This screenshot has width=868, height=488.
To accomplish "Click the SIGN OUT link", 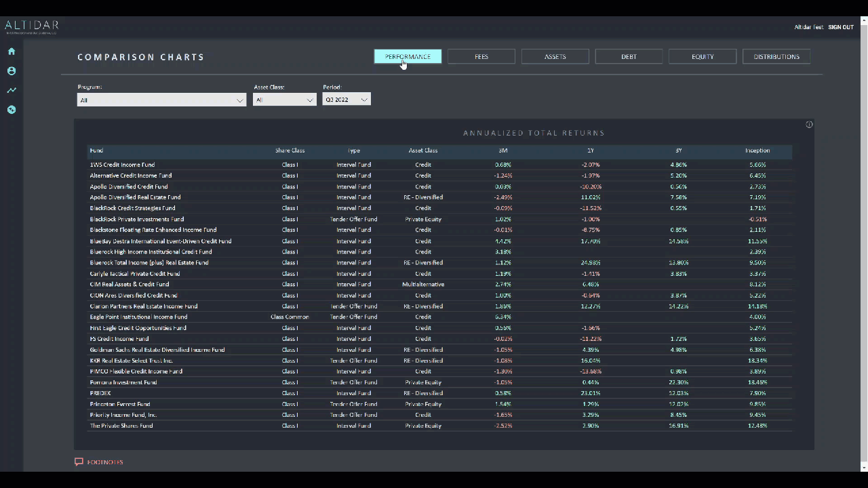I will point(841,27).
